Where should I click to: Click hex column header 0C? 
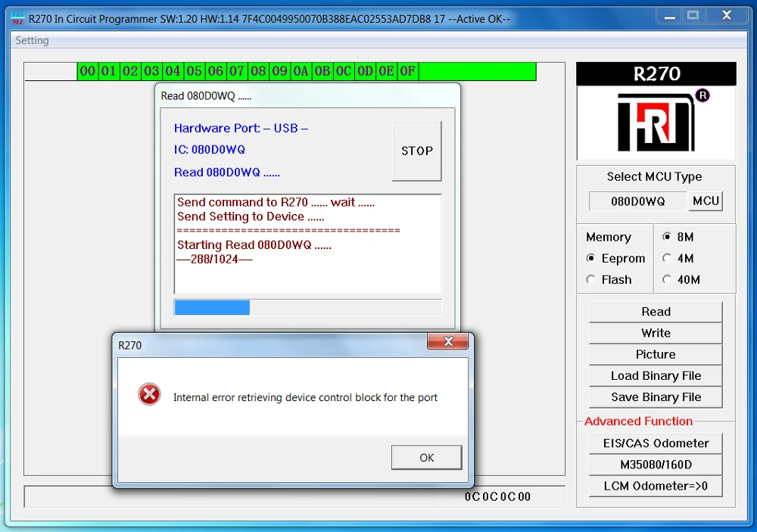point(343,71)
